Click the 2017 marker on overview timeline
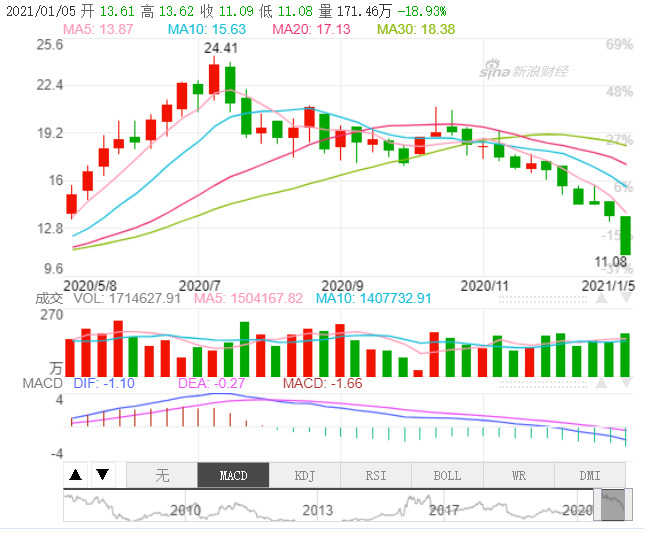The width and height of the screenshot is (645, 538). click(x=444, y=510)
